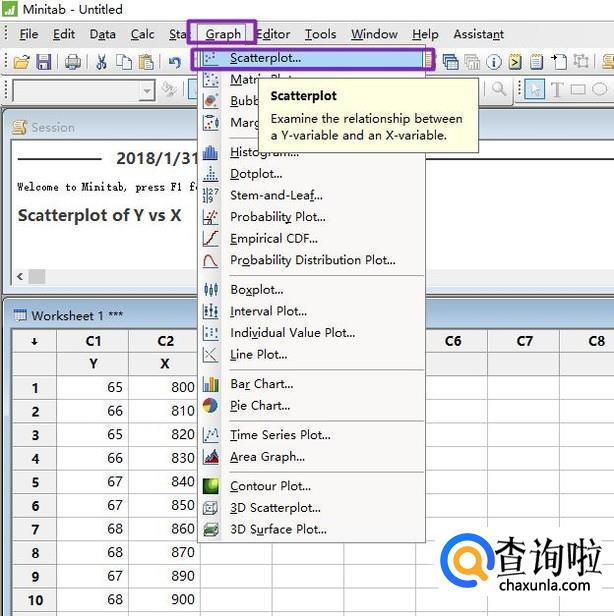Screen dimensions: 614x616
Task: Open the Tools menu
Action: coord(320,34)
